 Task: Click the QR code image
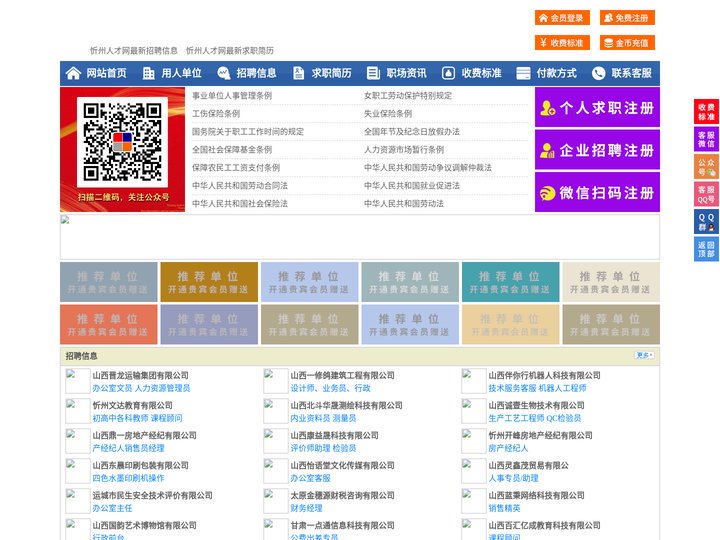122,142
